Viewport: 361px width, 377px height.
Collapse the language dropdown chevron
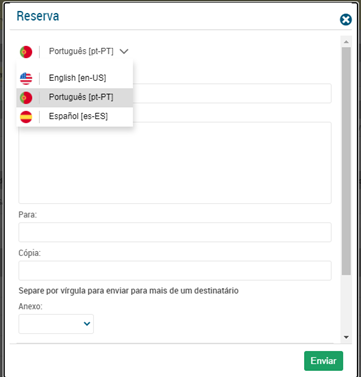coord(124,51)
